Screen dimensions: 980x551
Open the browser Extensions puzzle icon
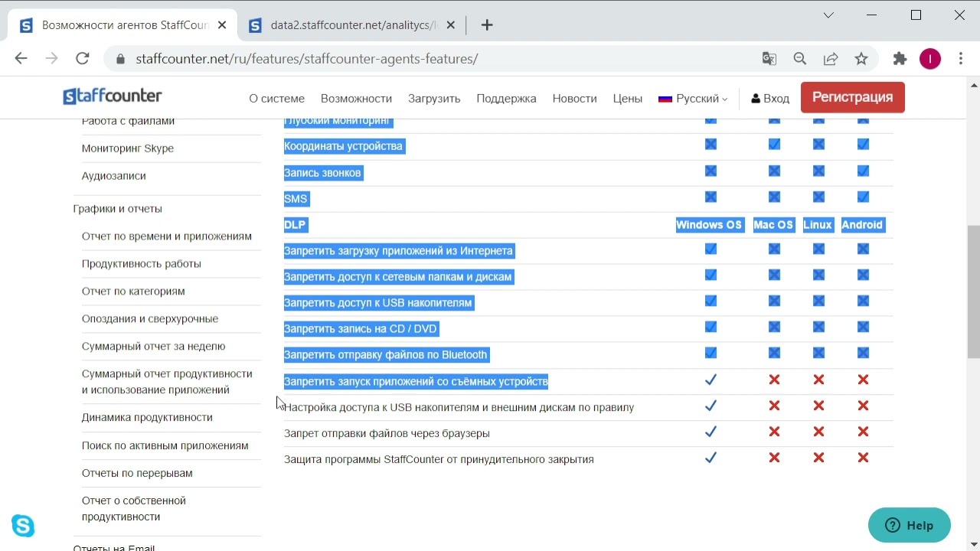pos(900,59)
